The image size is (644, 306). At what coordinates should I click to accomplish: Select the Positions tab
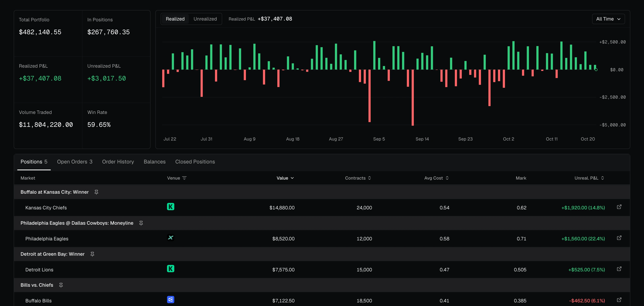point(34,162)
